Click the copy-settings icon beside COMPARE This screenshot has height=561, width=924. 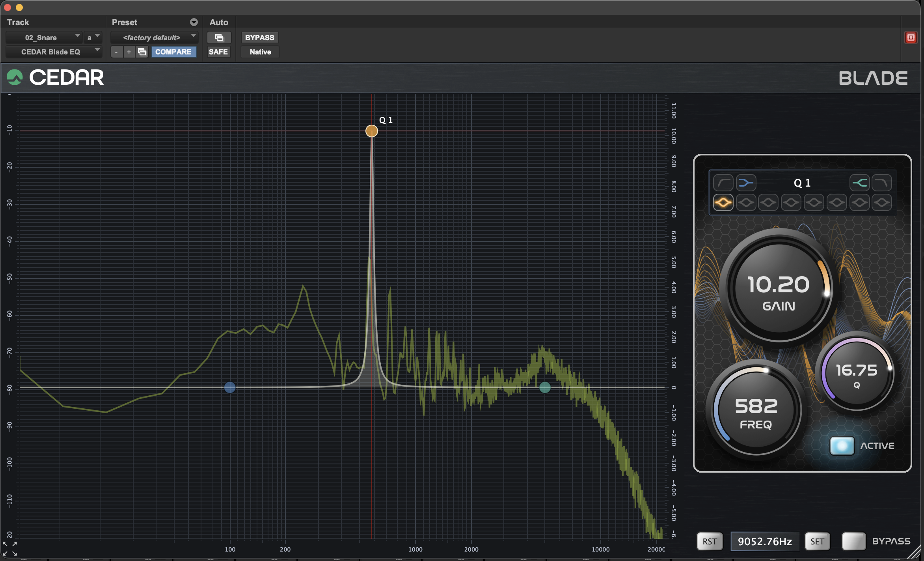pyautogui.click(x=142, y=52)
